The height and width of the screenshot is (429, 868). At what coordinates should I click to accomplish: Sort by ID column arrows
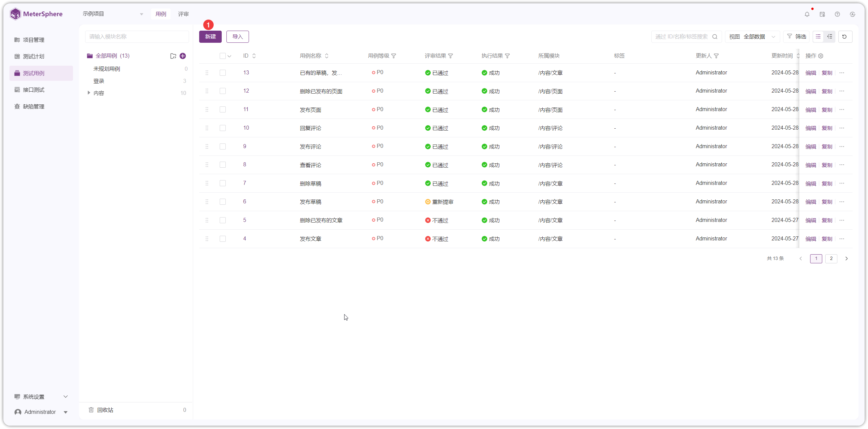(254, 56)
